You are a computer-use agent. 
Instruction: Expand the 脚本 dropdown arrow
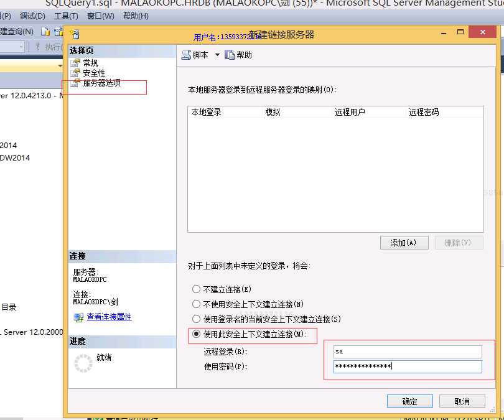click(217, 55)
